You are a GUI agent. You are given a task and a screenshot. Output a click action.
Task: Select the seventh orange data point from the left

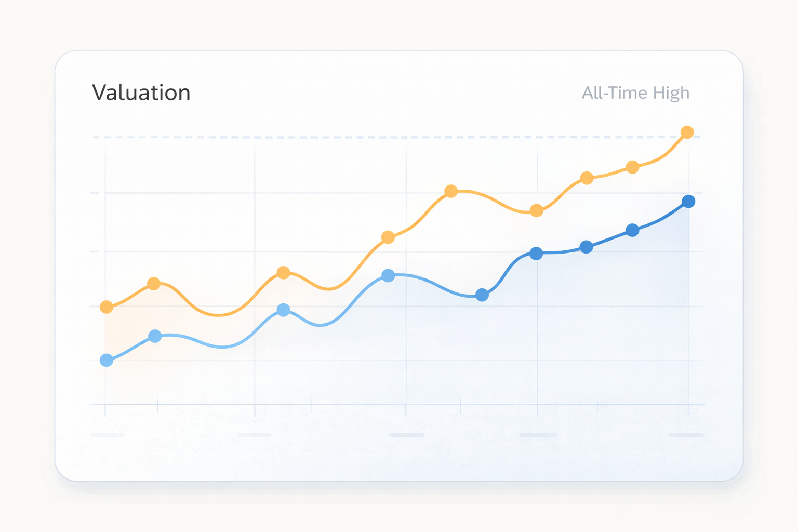coord(587,178)
